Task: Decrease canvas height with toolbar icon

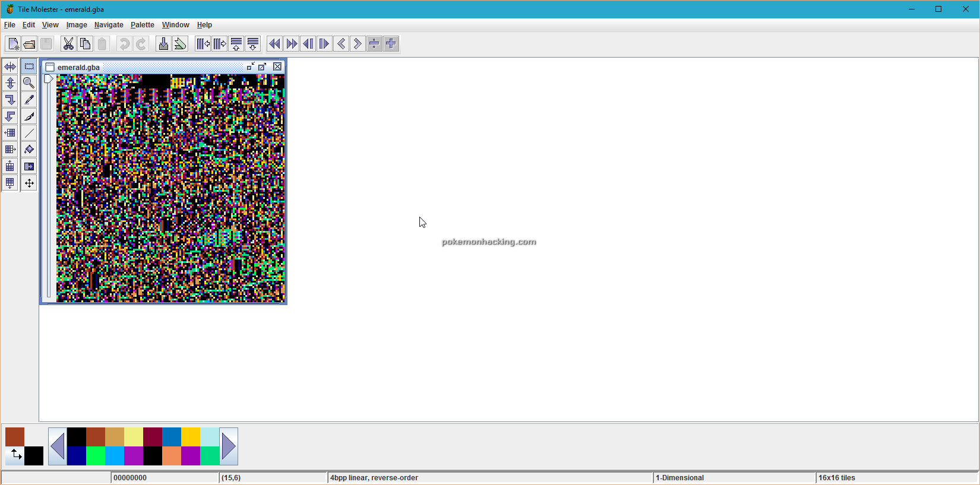Action: (x=236, y=44)
